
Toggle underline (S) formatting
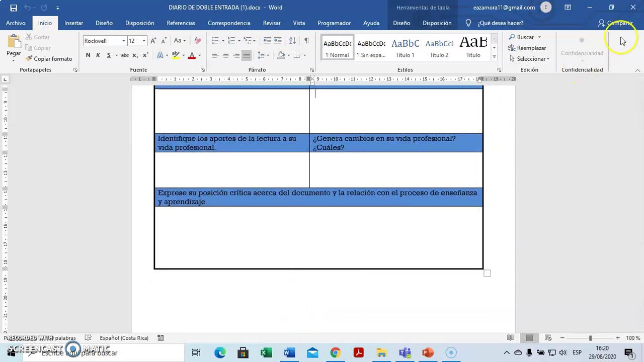(109, 55)
